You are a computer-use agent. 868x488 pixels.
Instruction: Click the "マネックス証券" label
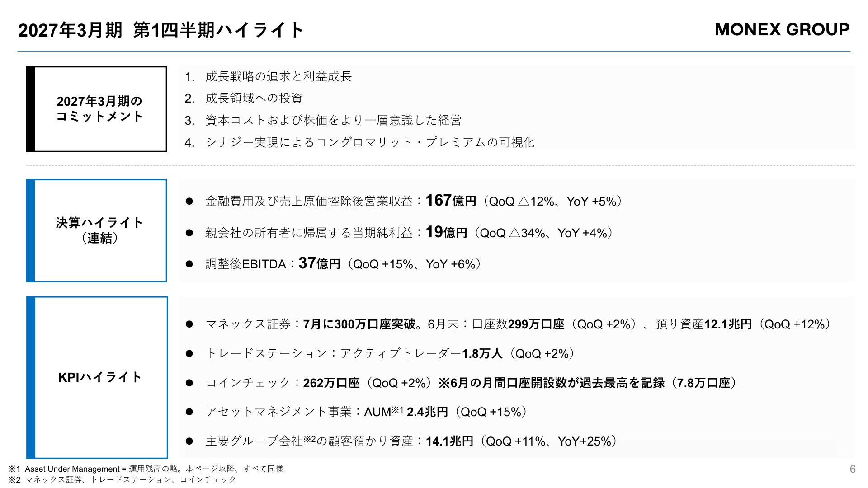click(248, 324)
